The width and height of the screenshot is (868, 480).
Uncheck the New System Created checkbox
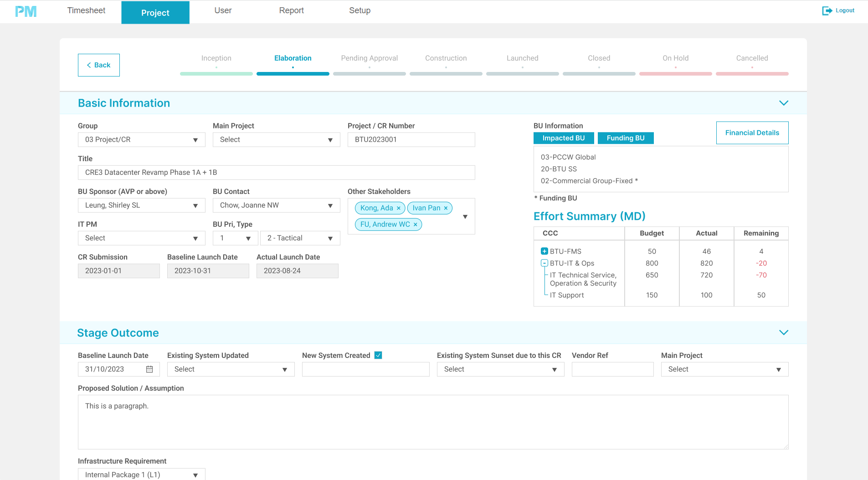click(378, 355)
